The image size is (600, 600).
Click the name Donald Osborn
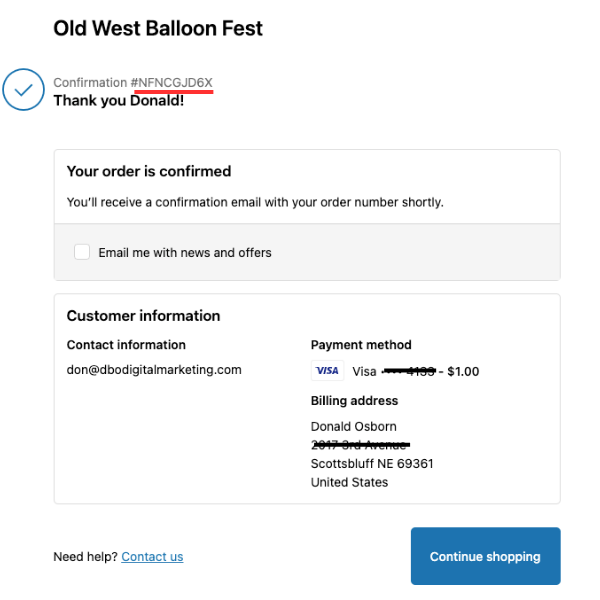click(x=354, y=426)
